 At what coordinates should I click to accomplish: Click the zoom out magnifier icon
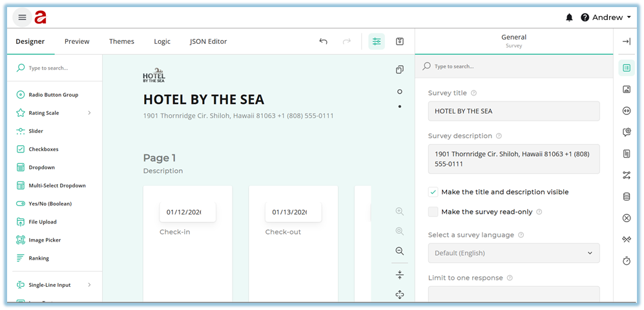(x=399, y=251)
